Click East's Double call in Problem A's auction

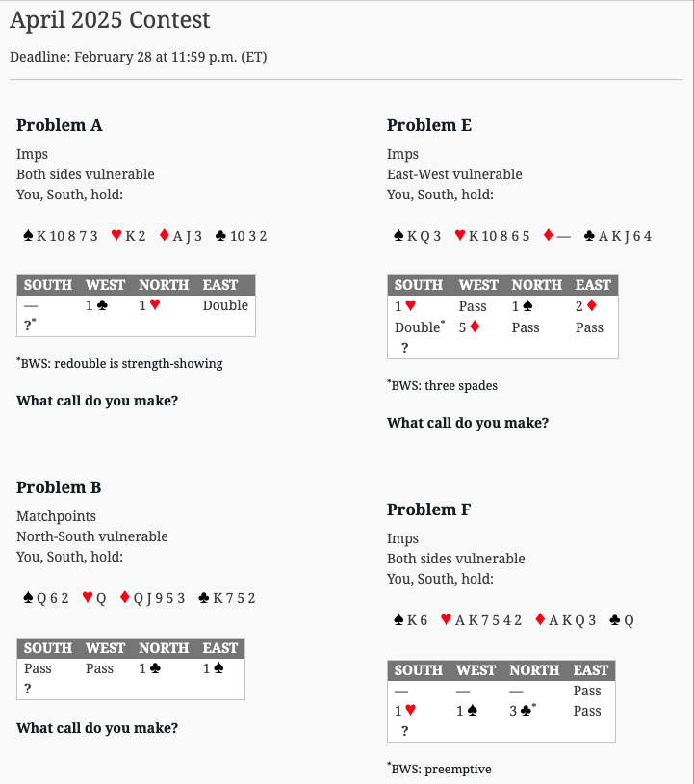pos(225,305)
